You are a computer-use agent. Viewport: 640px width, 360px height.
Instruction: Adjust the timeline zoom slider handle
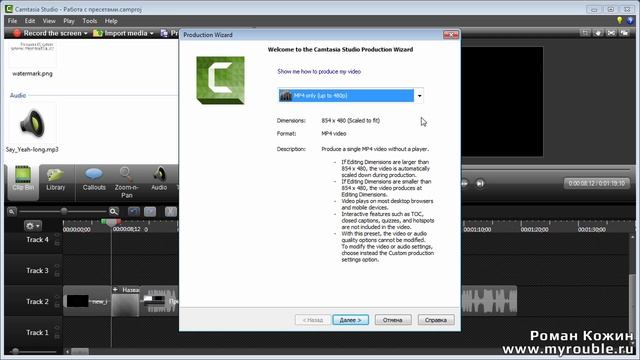pos(64,211)
